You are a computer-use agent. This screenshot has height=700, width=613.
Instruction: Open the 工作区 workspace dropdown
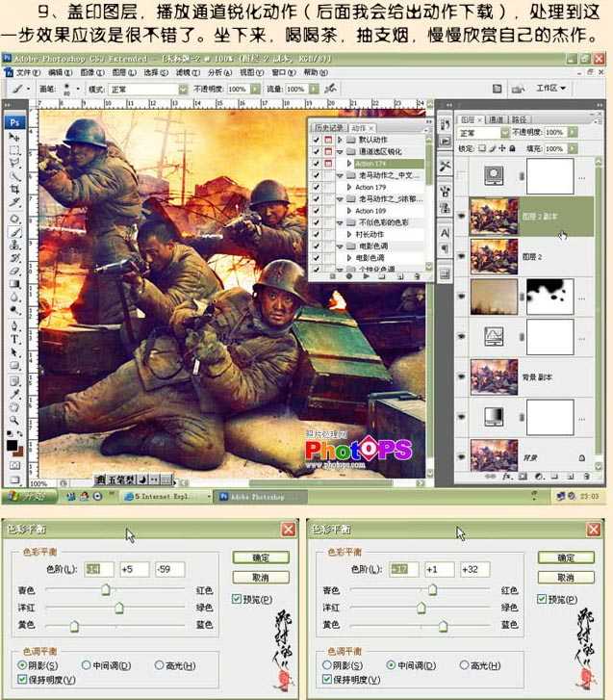(551, 88)
